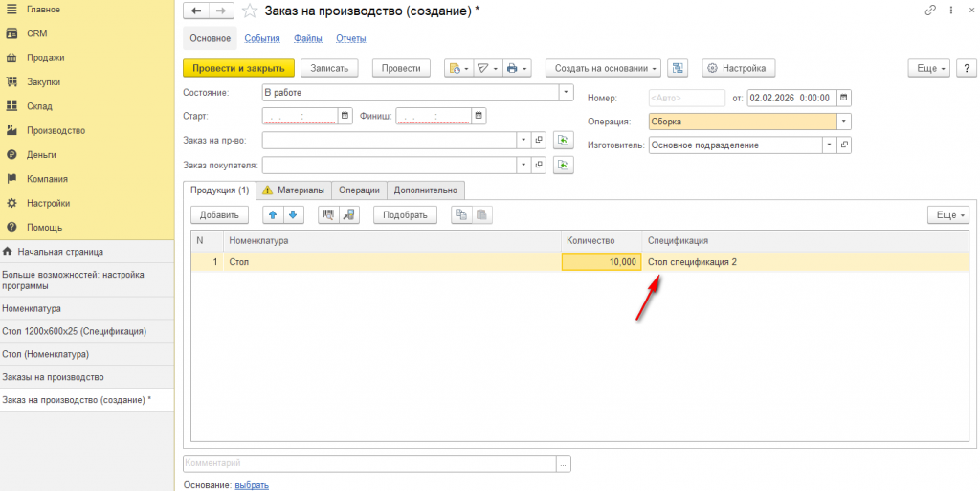Open the Файлы link
Viewport: 980px width, 491px height.
(x=307, y=38)
